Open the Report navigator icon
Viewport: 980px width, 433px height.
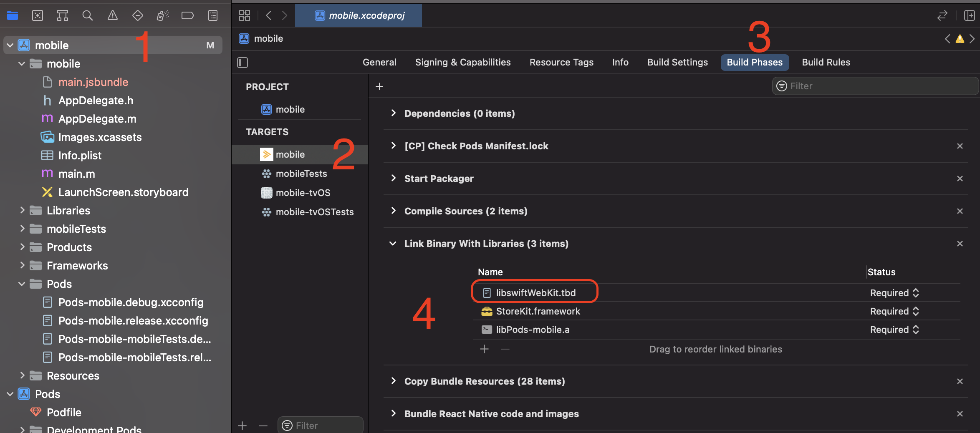(x=213, y=16)
